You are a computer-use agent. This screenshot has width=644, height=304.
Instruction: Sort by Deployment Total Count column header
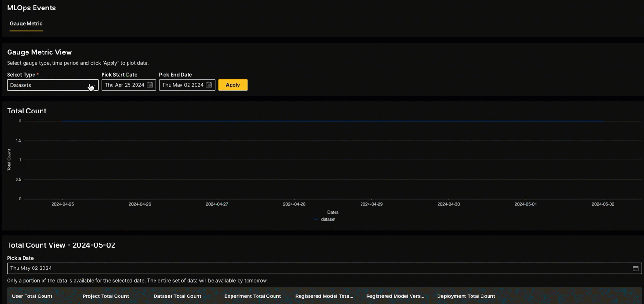pyautogui.click(x=466, y=296)
